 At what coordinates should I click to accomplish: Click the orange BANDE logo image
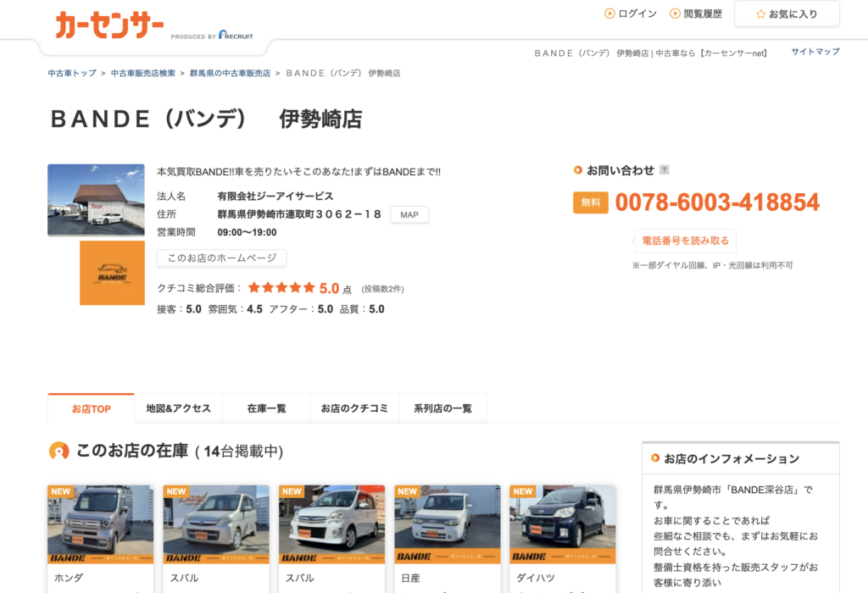(x=112, y=273)
